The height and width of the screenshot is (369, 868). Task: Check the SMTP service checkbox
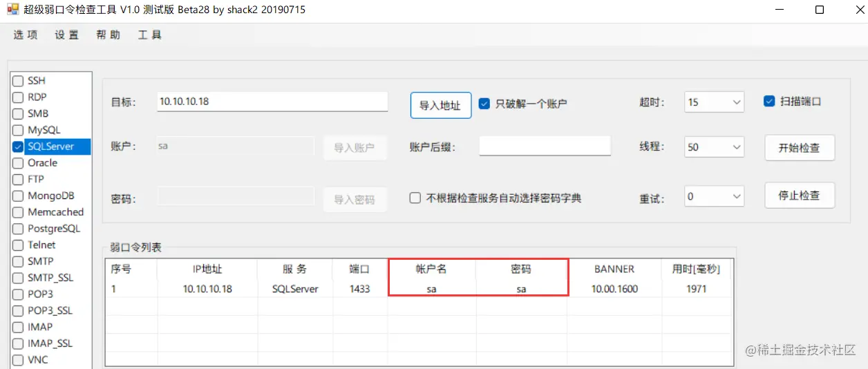click(18, 261)
